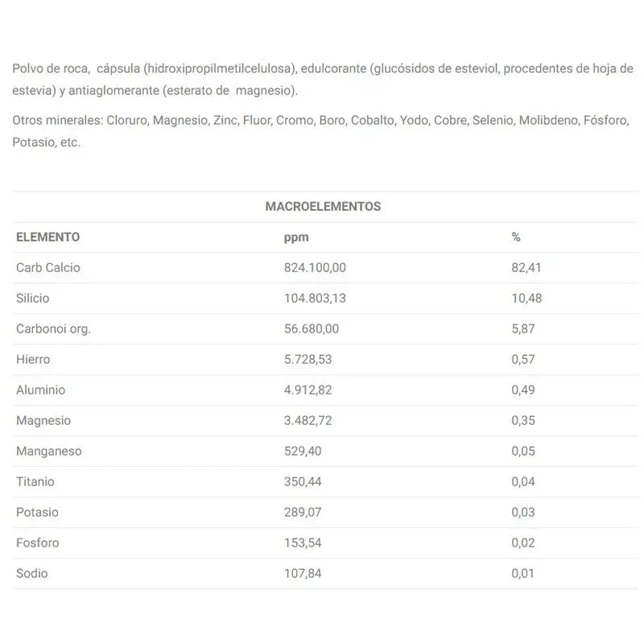Click Carb Calcio ppm value 824.100,00

[x=315, y=268]
